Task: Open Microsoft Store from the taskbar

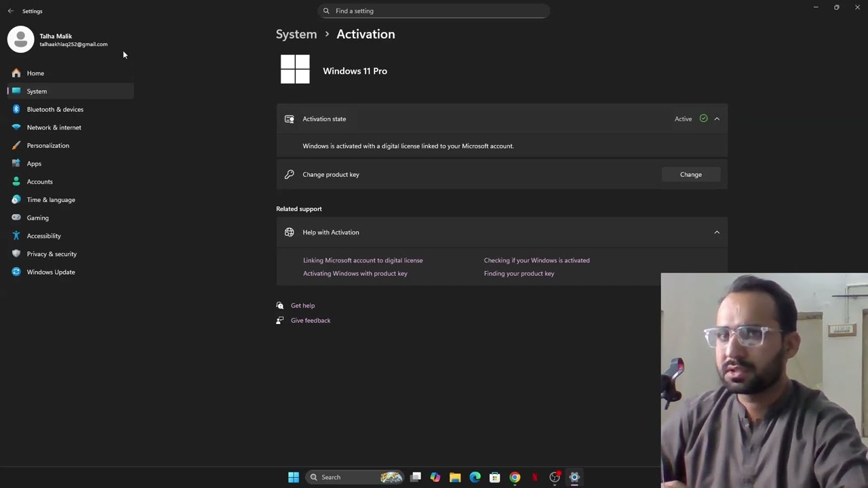Action: point(495,477)
